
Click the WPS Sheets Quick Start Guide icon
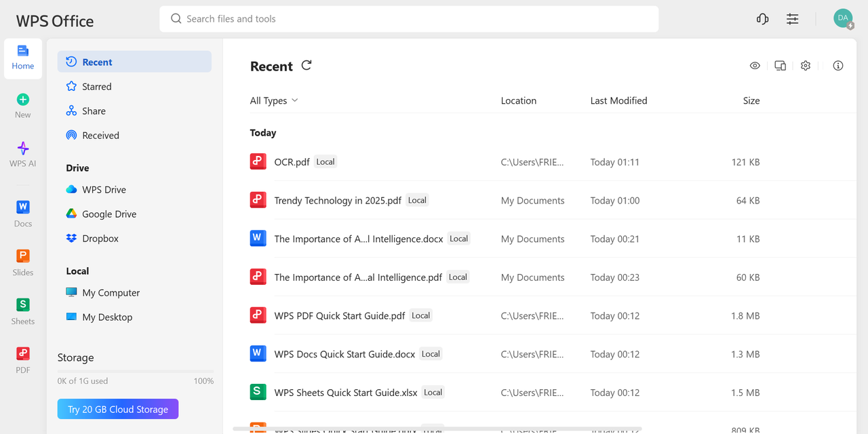pos(258,392)
